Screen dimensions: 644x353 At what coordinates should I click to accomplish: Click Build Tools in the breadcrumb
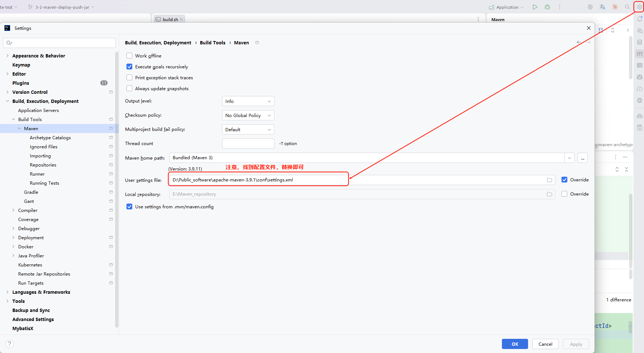tap(213, 43)
